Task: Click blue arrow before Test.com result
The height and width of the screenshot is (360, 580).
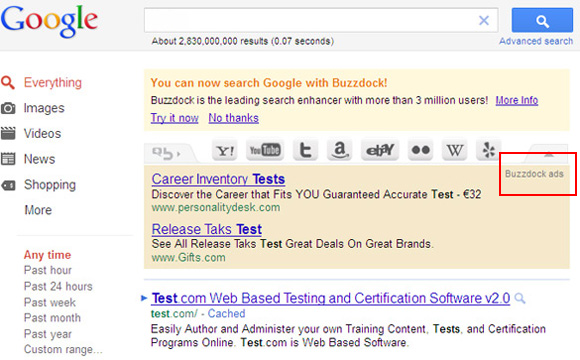Action: 144,298
